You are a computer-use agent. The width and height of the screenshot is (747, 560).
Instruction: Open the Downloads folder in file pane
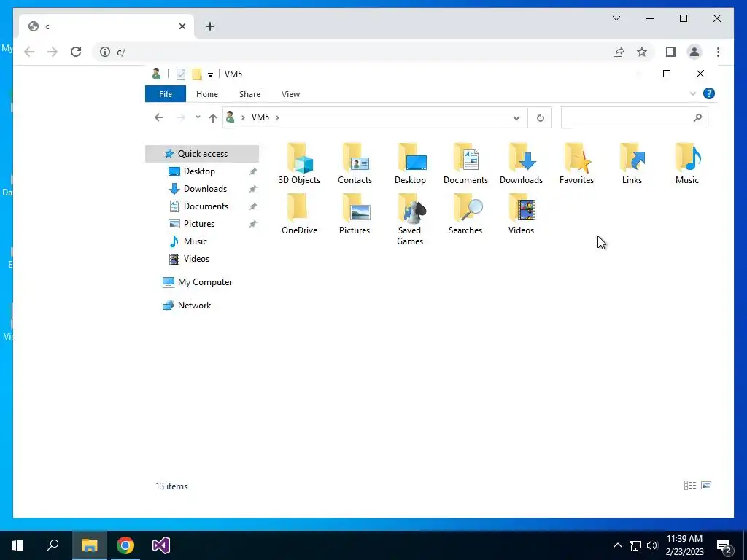521,164
